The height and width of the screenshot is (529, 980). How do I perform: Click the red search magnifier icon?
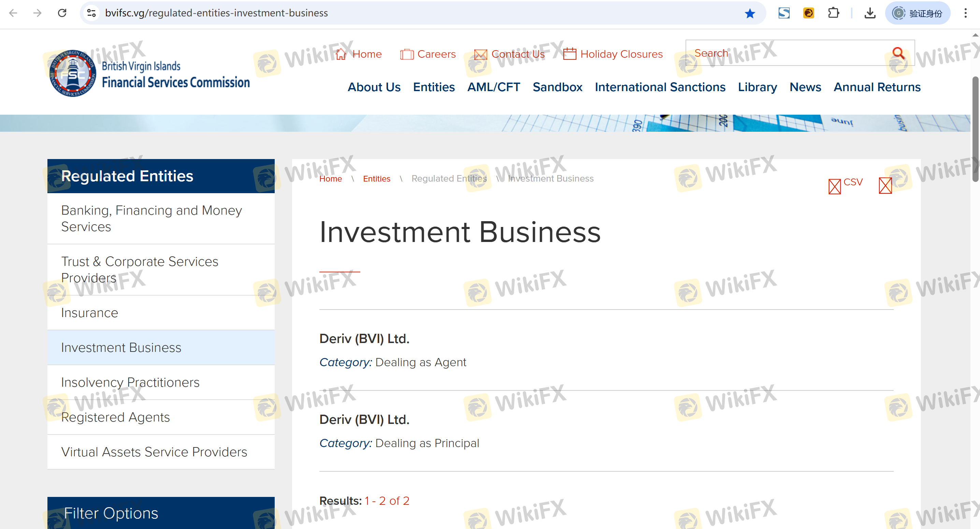pyautogui.click(x=898, y=53)
